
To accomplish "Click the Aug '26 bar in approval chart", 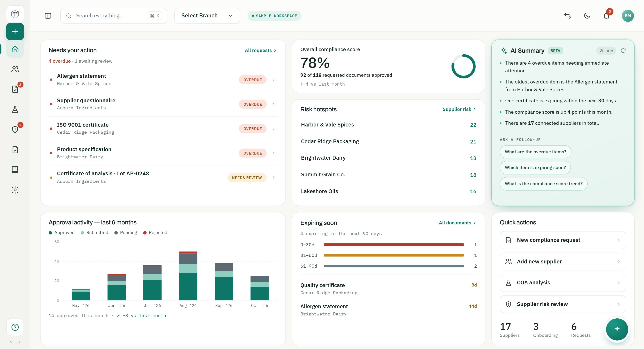I will 188,276.
